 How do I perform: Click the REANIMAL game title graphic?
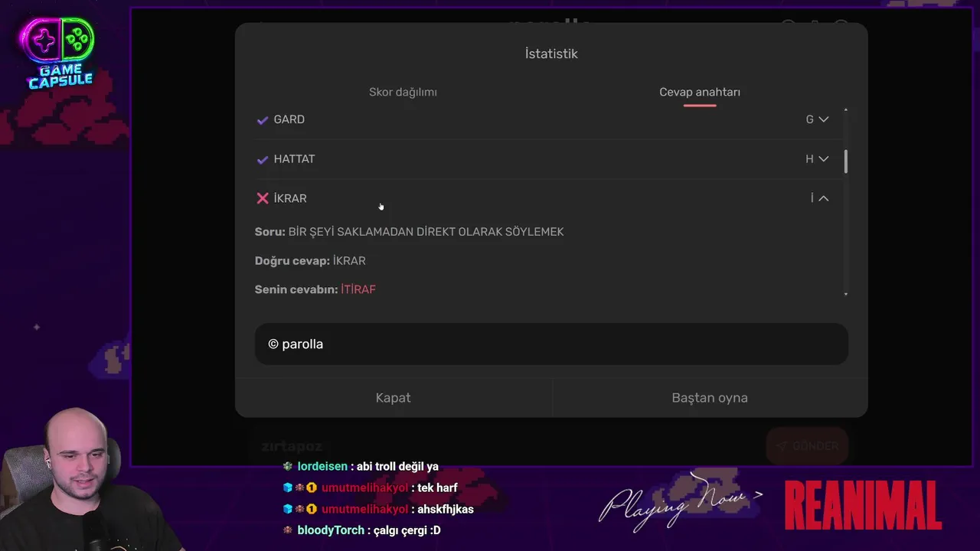point(863,504)
